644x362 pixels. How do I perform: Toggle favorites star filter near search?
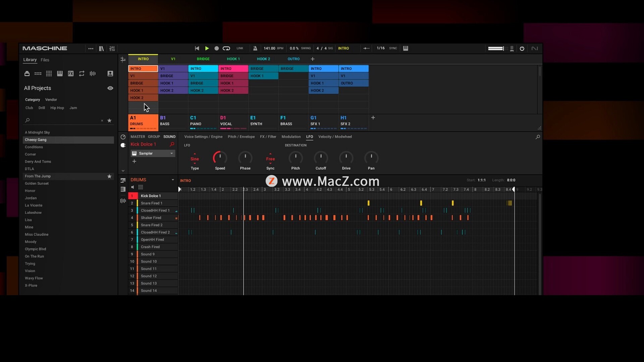point(109,120)
